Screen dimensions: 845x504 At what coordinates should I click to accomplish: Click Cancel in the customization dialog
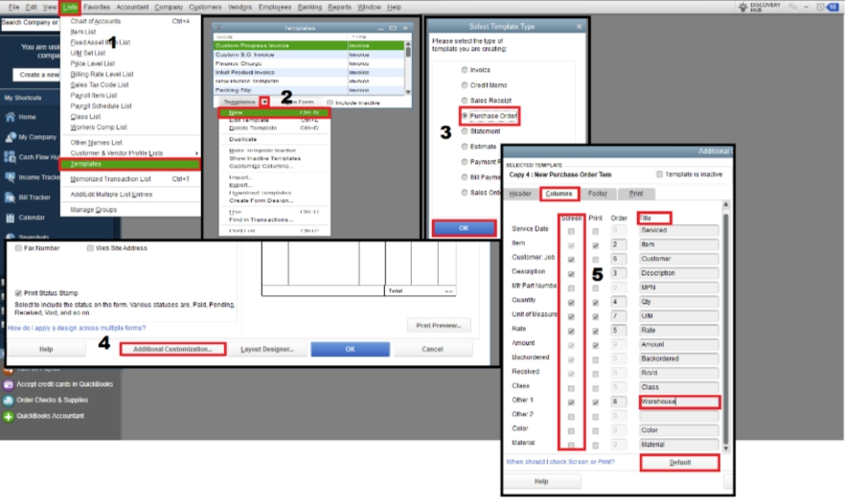[x=432, y=350]
